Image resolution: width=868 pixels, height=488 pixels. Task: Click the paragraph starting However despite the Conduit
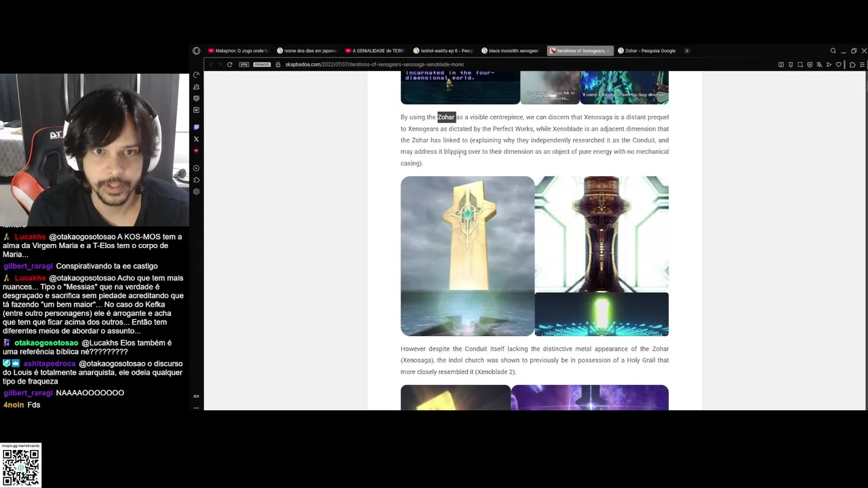pyautogui.click(x=534, y=360)
